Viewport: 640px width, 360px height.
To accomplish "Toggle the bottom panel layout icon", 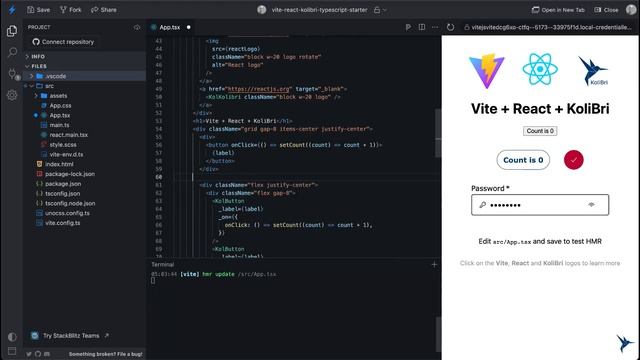I will (x=12, y=351).
